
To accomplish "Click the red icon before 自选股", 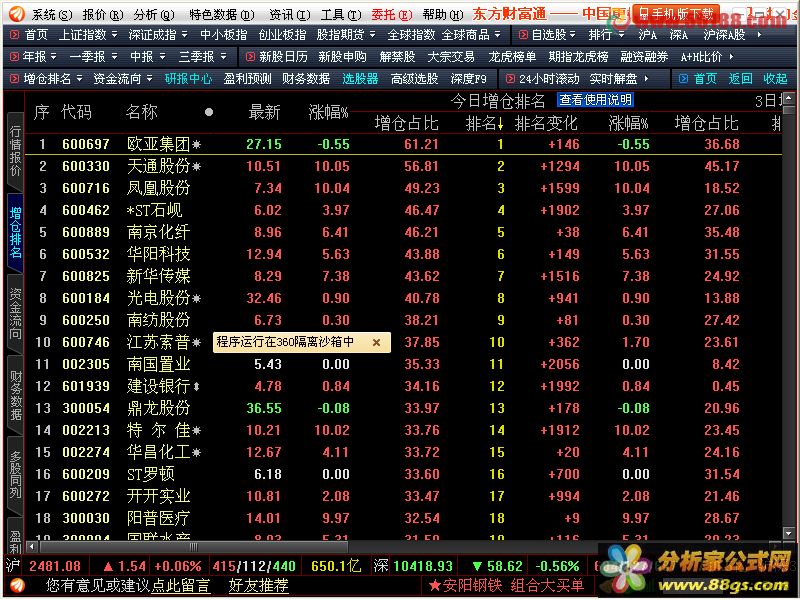I will (x=523, y=35).
